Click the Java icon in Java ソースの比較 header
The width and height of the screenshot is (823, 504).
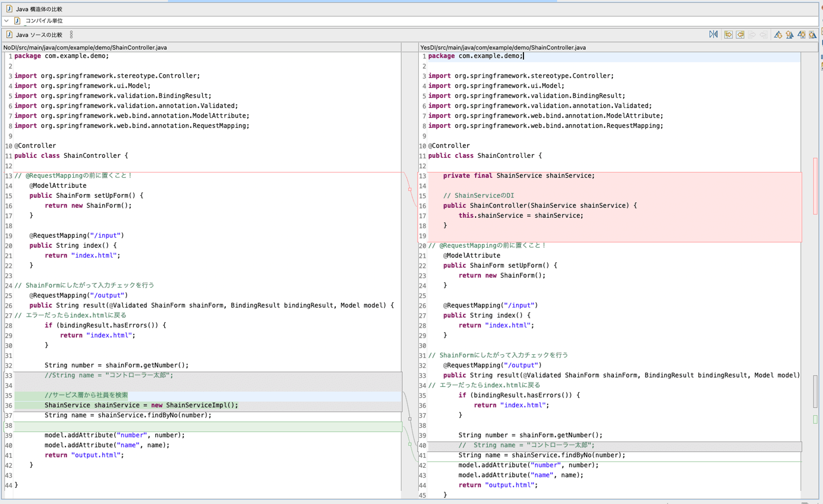pyautogui.click(x=9, y=35)
